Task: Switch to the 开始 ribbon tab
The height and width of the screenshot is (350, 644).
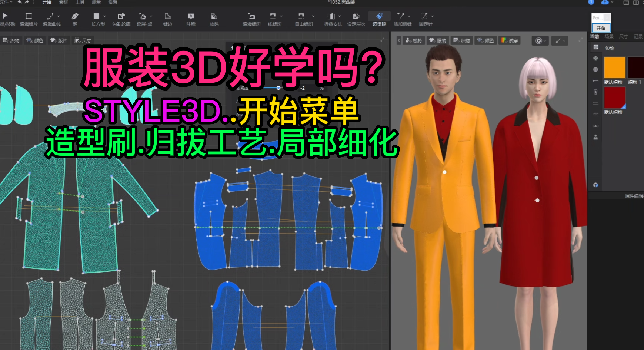Action: point(47,2)
